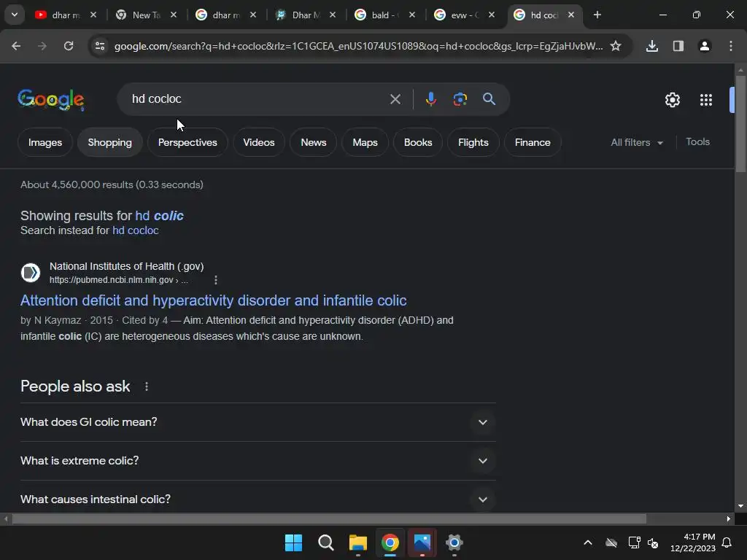
Task: Switch to Shopping results
Action: coord(109,142)
